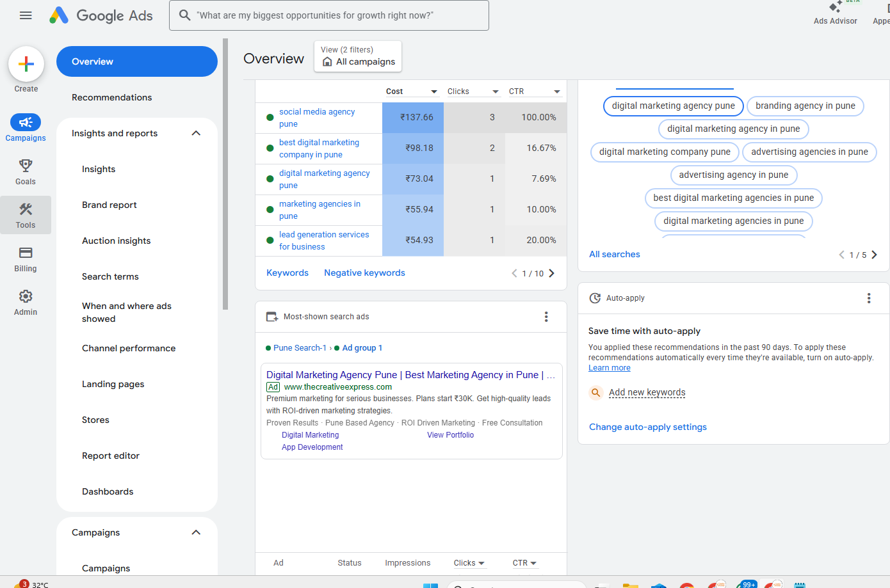This screenshot has width=890, height=588.
Task: Open CTR dropdown in ads table footer
Action: pos(524,563)
